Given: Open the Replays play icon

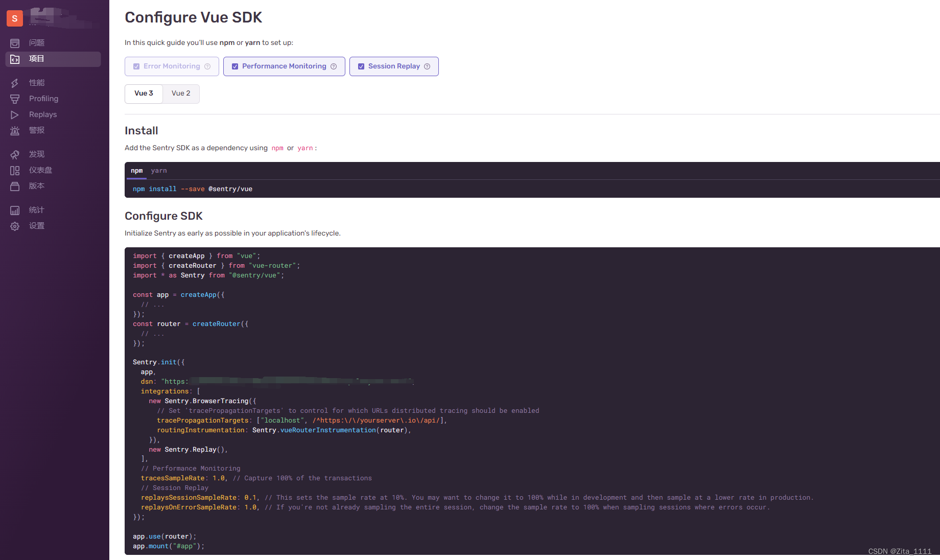Looking at the screenshot, I should pos(15,114).
